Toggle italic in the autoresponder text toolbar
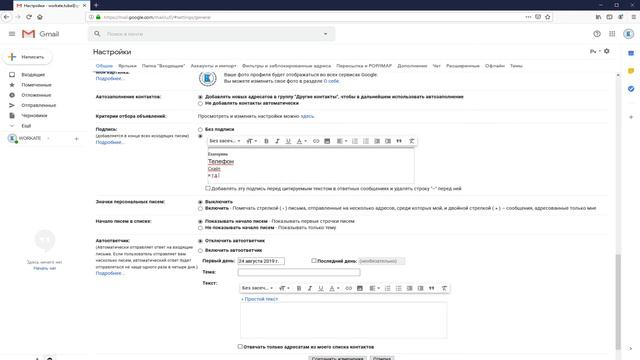This screenshot has height=360, width=640. click(310, 288)
